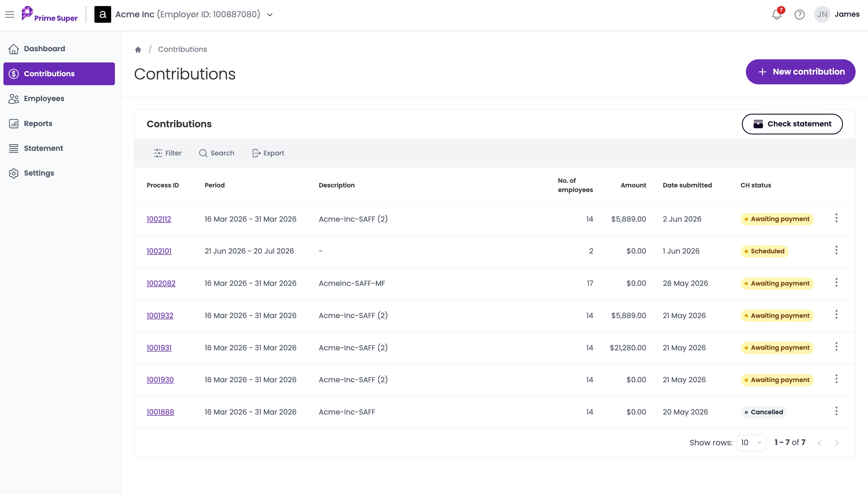Click the Period column header
This screenshot has height=494, width=868.
(215, 185)
